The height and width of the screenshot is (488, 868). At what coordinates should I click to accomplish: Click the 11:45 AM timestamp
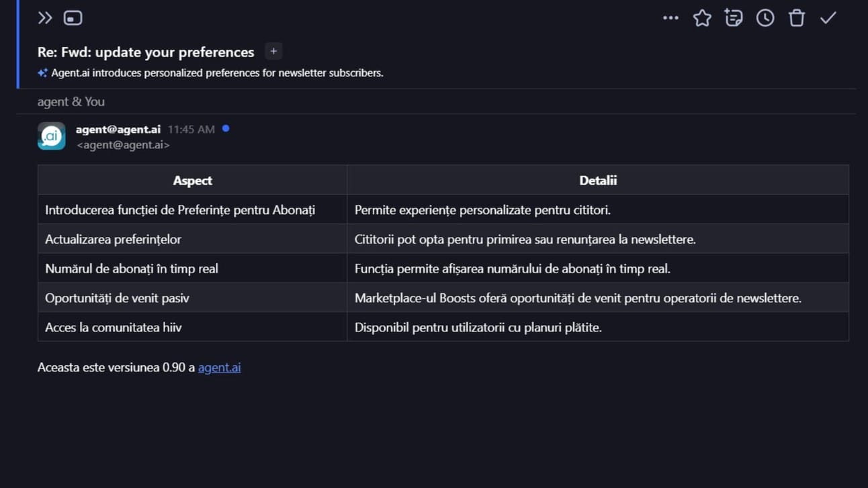pyautogui.click(x=191, y=130)
